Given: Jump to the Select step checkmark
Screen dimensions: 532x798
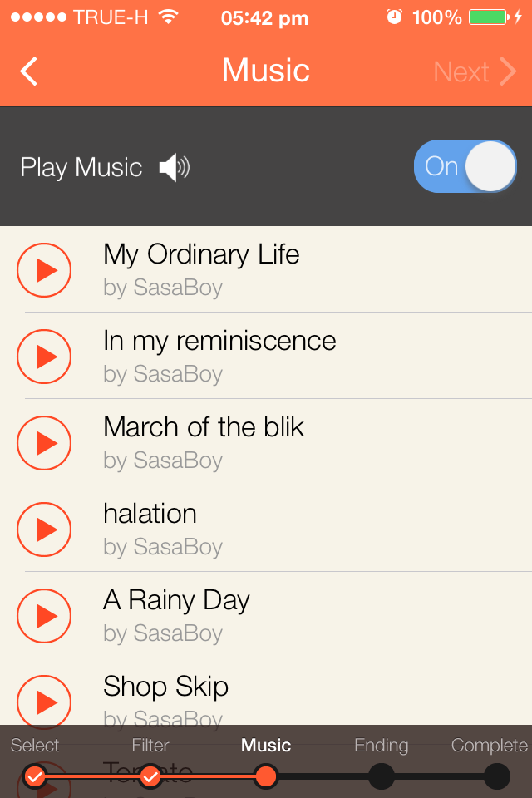Looking at the screenshot, I should coord(35,776).
